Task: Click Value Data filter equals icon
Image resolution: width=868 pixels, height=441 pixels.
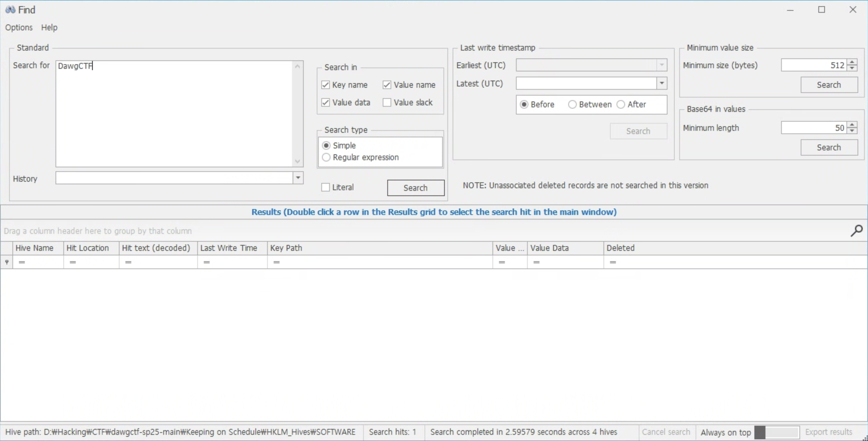Action: point(537,262)
